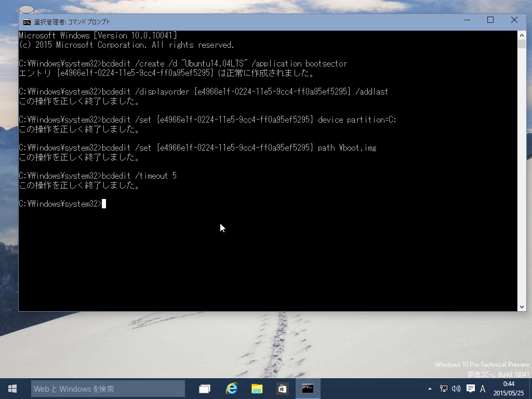The width and height of the screenshot is (532, 399).
Task: Click the title bar text コマンド プロンプト
Action: [89, 22]
